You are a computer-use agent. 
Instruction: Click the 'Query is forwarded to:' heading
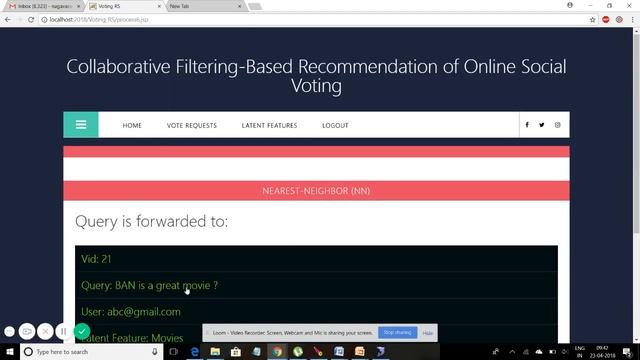pos(151,221)
